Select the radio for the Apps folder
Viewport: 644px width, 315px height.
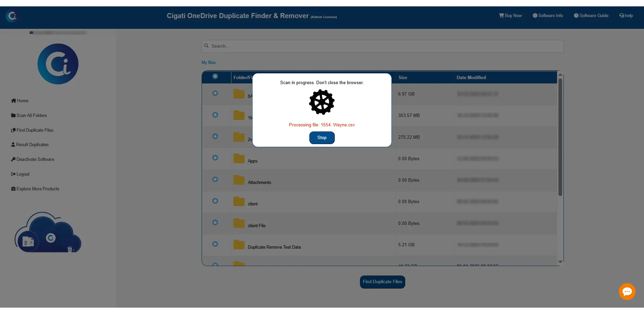coord(215,157)
